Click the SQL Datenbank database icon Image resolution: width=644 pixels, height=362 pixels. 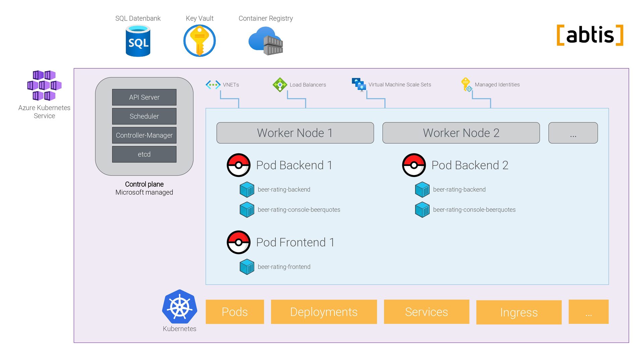(138, 42)
